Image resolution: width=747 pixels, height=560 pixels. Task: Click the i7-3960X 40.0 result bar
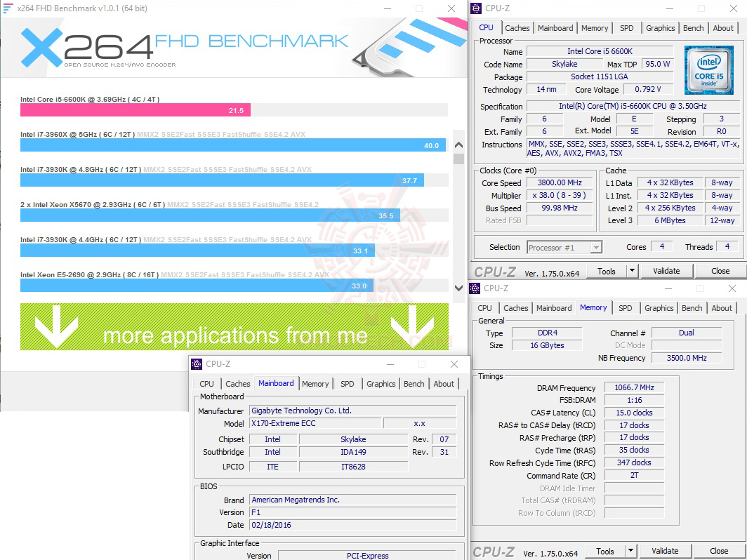point(233,145)
